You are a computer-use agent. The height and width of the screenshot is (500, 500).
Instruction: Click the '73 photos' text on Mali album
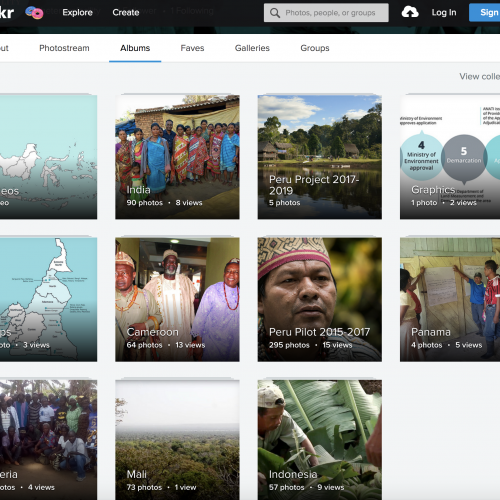[144, 487]
